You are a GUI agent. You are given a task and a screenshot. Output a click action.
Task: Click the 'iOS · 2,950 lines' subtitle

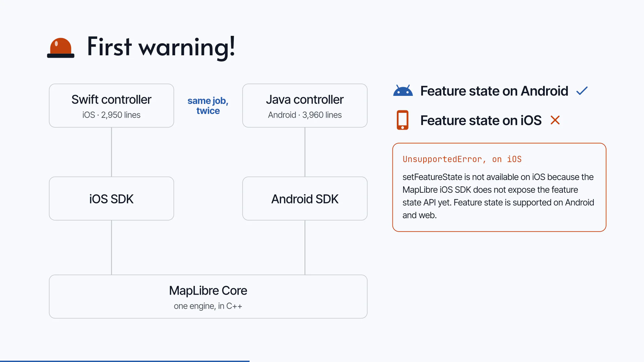point(111,115)
